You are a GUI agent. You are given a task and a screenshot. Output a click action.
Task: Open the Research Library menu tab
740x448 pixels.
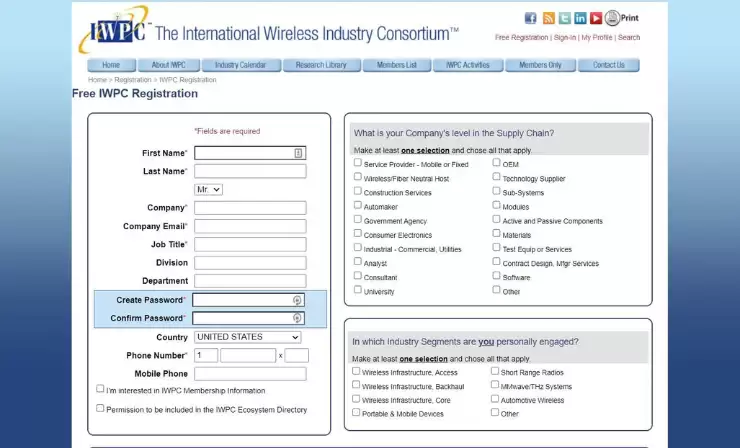tap(321, 65)
